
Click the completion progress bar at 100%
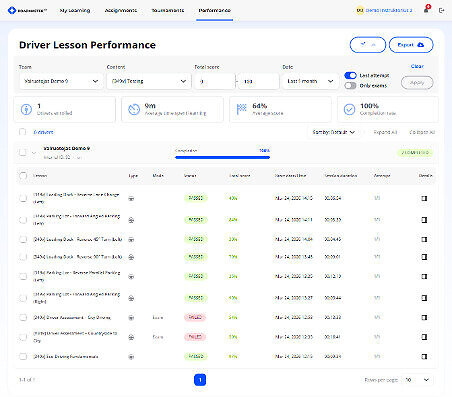(222, 157)
